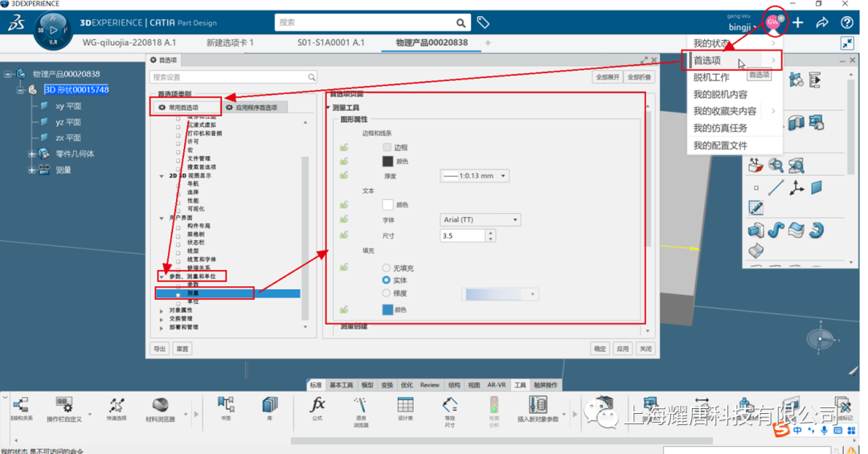Expand the preferences dialog with the diagonal arrows icon
The image size is (868, 454).
point(644,59)
